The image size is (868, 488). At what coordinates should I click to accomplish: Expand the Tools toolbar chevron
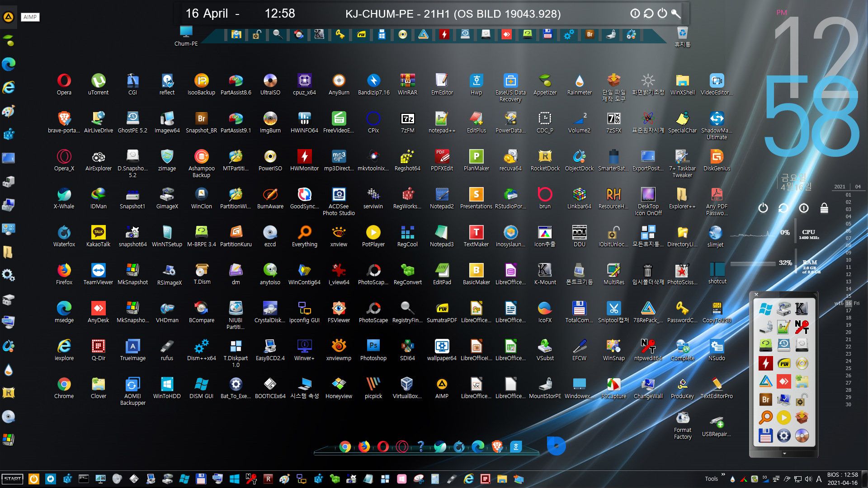coord(723,475)
